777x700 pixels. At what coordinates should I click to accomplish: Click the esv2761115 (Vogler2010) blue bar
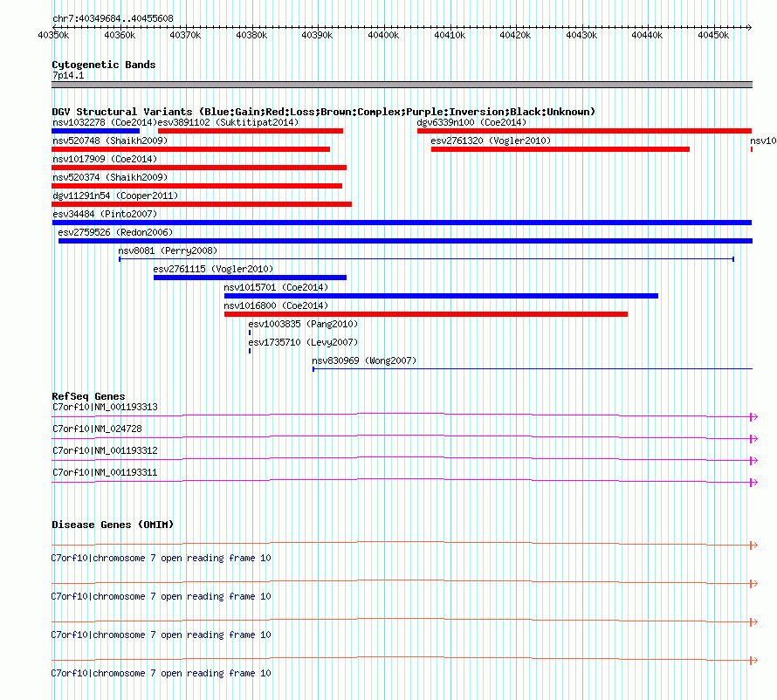point(250,278)
